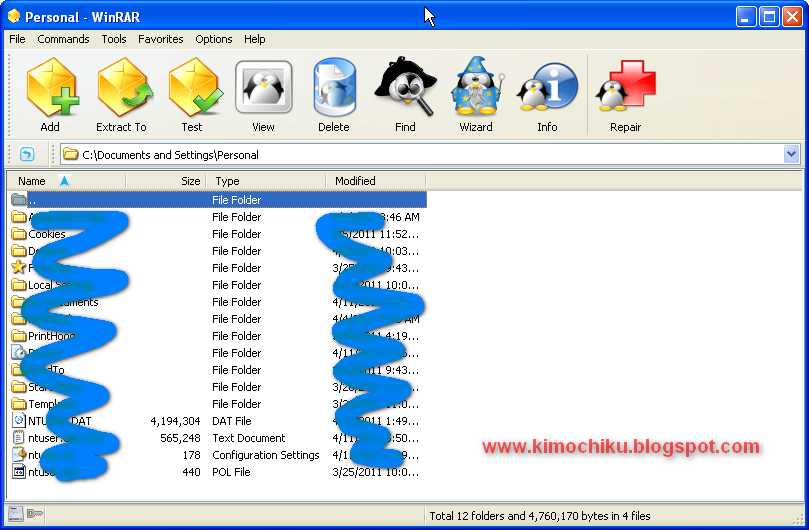Image resolution: width=809 pixels, height=530 pixels.
Task: Click the 'DAT File' type cell
Action: [232, 421]
